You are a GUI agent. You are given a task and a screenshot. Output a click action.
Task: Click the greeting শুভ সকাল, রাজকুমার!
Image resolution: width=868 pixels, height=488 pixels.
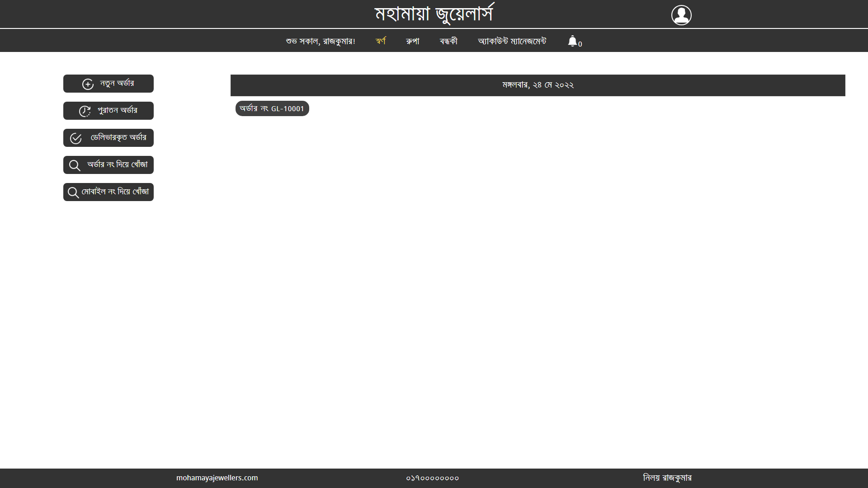click(321, 41)
